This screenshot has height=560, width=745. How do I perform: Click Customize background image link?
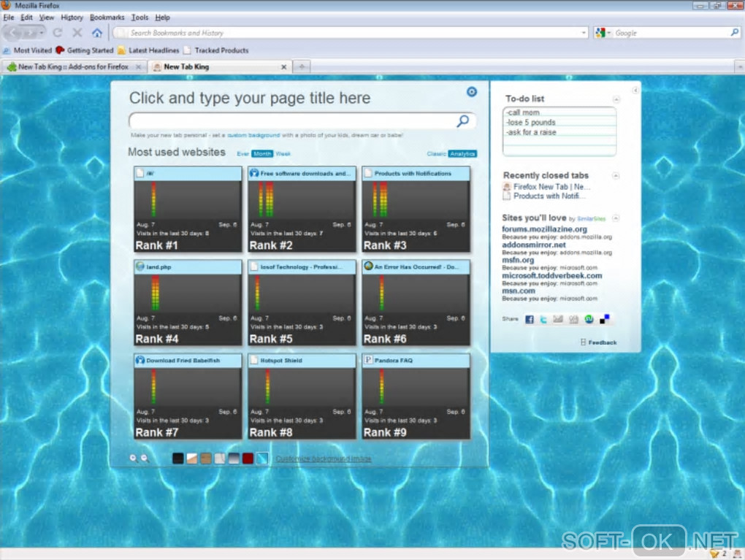point(324,459)
